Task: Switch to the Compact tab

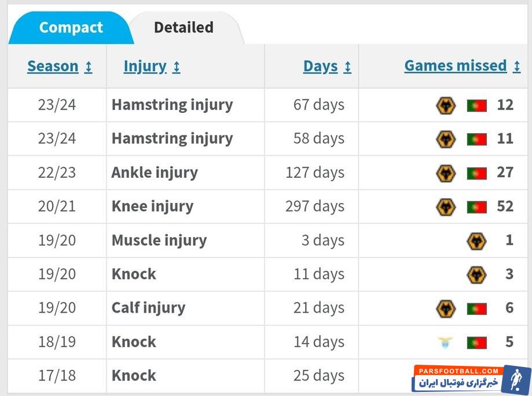Action: pos(71,28)
